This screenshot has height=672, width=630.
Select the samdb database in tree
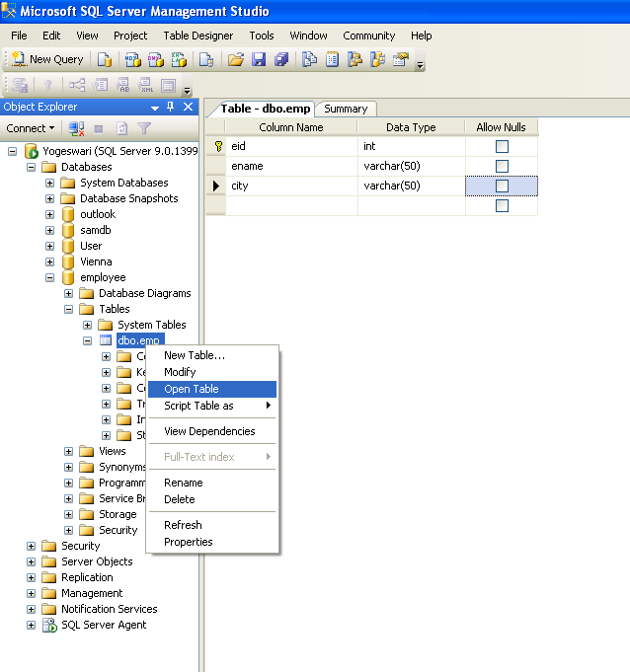(95, 230)
